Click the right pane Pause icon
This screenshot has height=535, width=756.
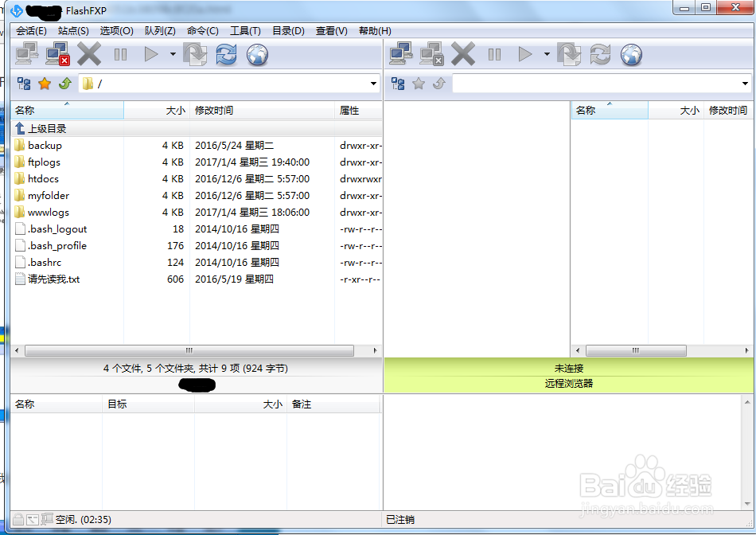pos(495,54)
